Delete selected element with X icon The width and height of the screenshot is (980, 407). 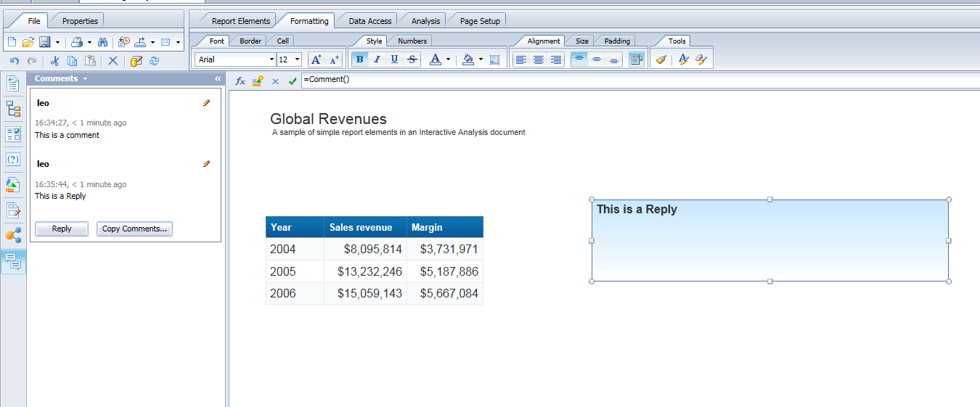(113, 61)
